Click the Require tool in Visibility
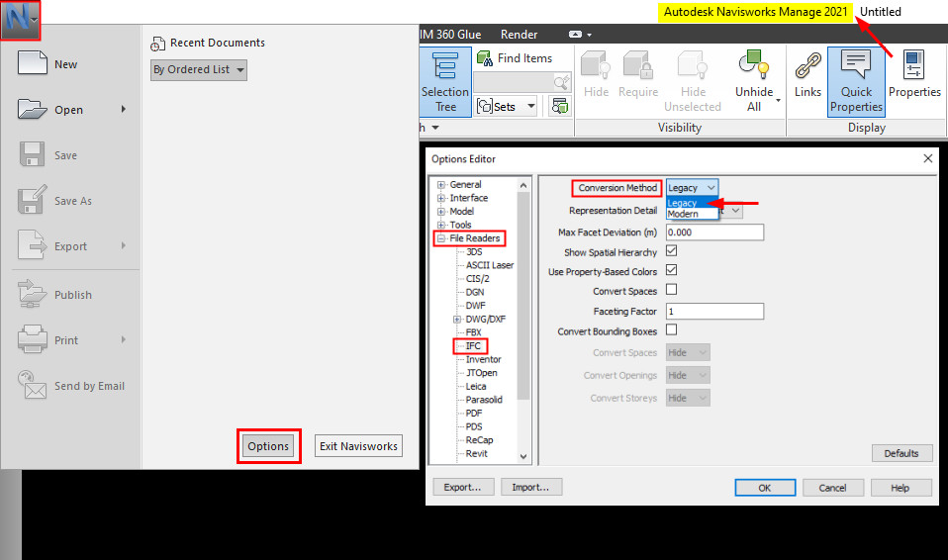Image resolution: width=948 pixels, height=560 pixels. coord(638,75)
